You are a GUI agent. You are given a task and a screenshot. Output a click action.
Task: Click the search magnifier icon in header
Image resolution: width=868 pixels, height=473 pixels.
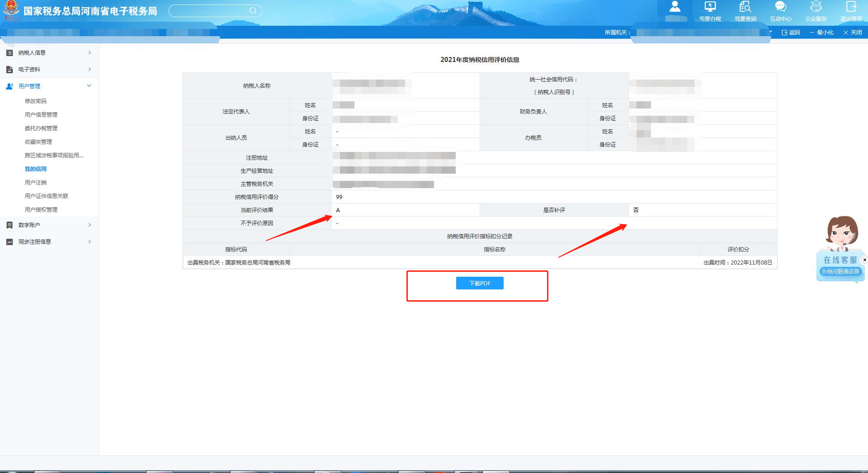(253, 10)
